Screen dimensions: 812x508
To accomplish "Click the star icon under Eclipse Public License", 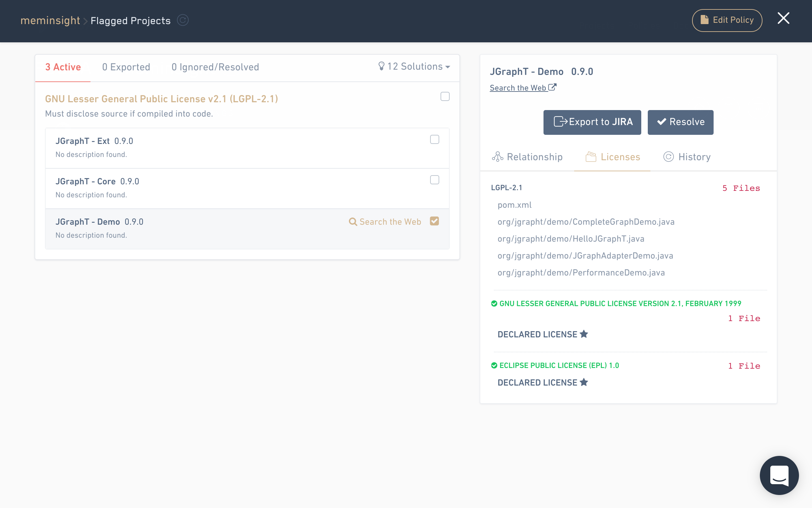I will (x=584, y=382).
